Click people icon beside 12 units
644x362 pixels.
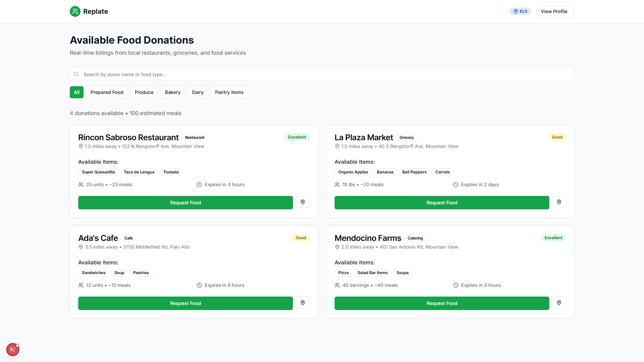click(81, 285)
